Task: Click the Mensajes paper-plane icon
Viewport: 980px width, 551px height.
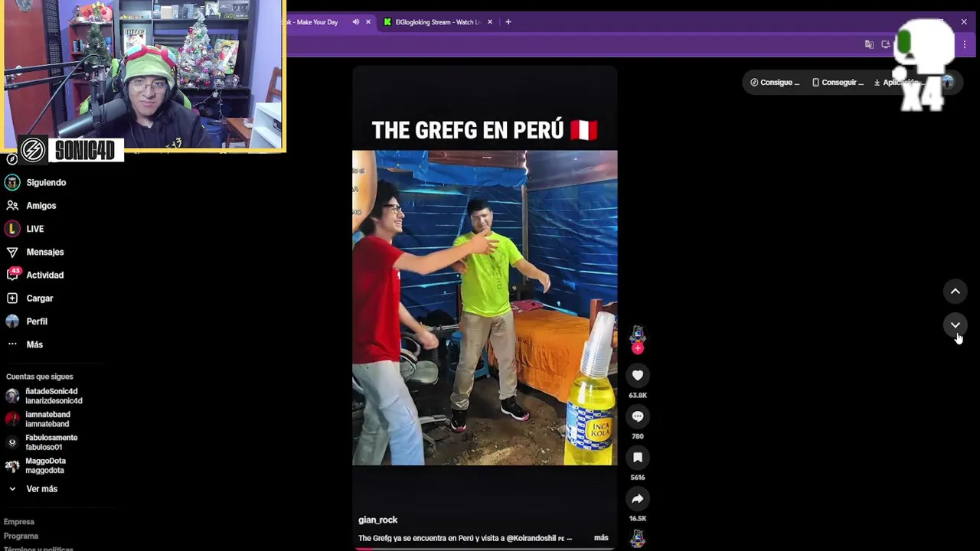Action: coord(11,252)
